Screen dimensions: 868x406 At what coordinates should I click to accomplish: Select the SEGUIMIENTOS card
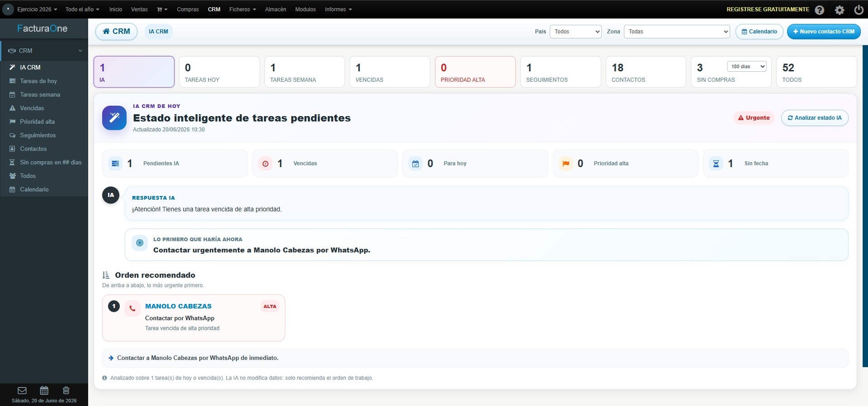pyautogui.click(x=561, y=72)
